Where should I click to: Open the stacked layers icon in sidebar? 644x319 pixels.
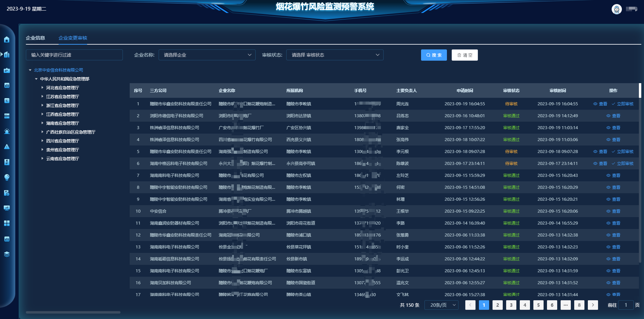point(7,254)
